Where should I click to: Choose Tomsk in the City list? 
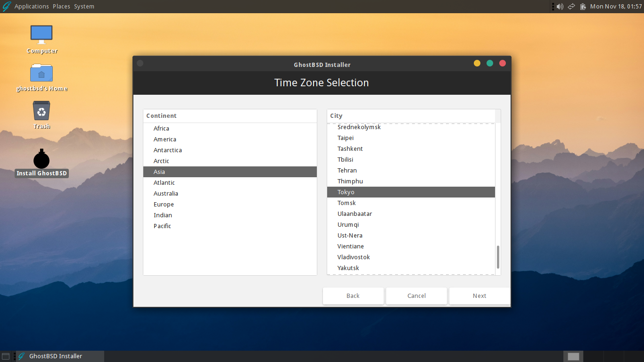click(x=411, y=203)
